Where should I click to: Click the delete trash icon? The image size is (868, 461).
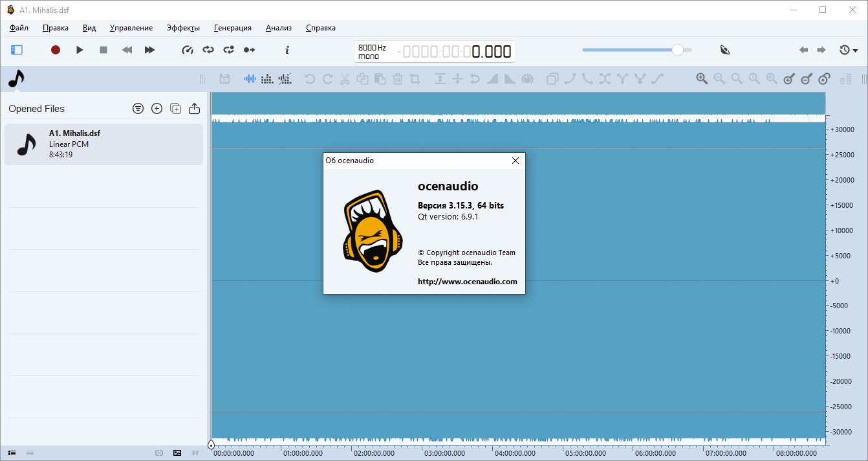tap(398, 79)
